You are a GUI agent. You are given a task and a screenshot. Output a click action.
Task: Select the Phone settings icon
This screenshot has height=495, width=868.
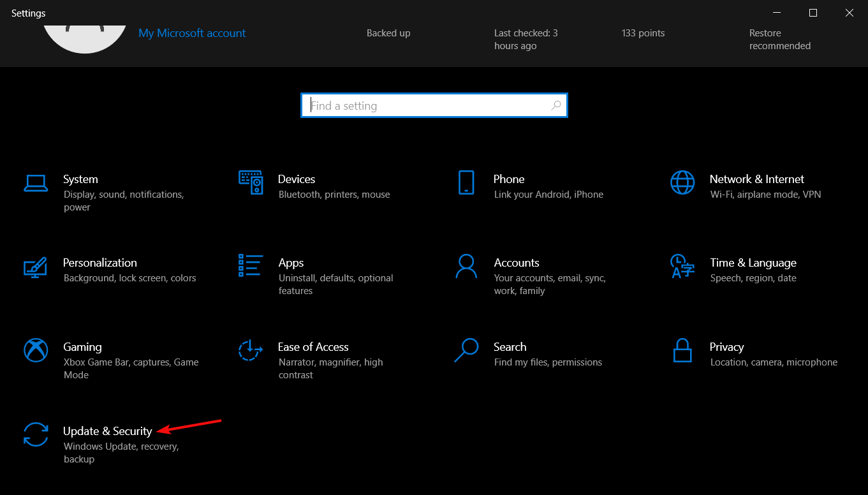point(466,183)
